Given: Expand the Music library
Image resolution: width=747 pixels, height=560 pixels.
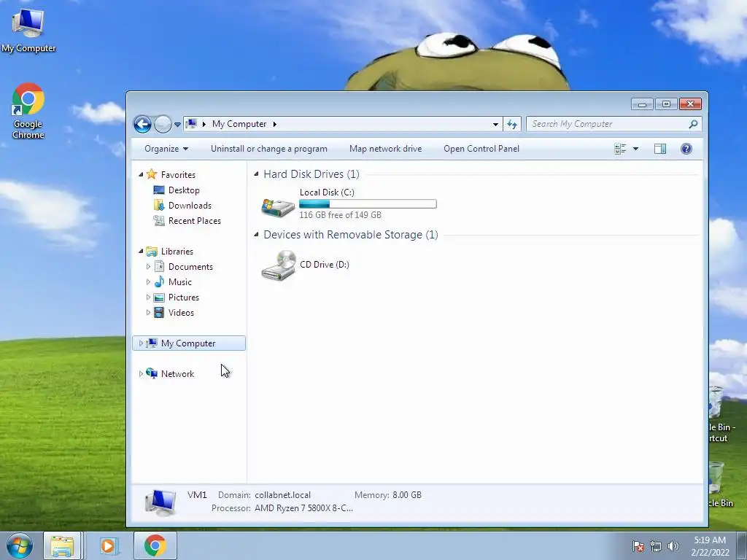Looking at the screenshot, I should (x=148, y=282).
